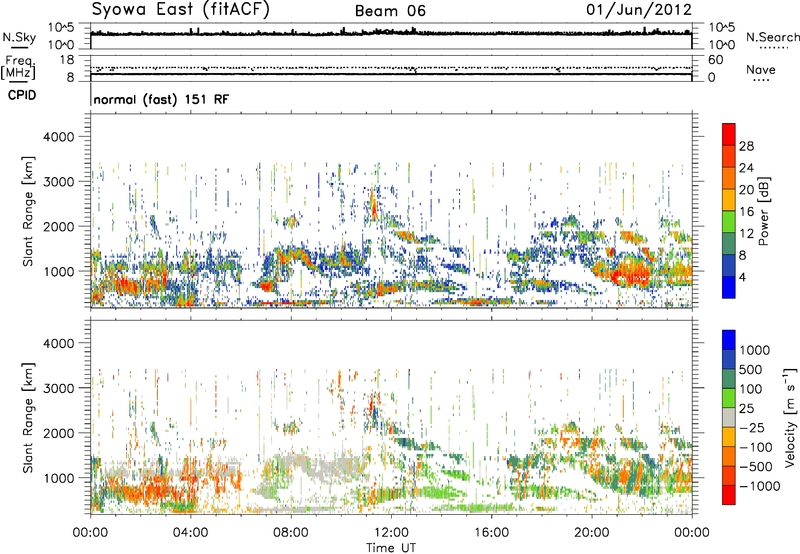The width and height of the screenshot is (800, 554).
Task: Click the "16:00" time axis tick
Action: pos(491,533)
